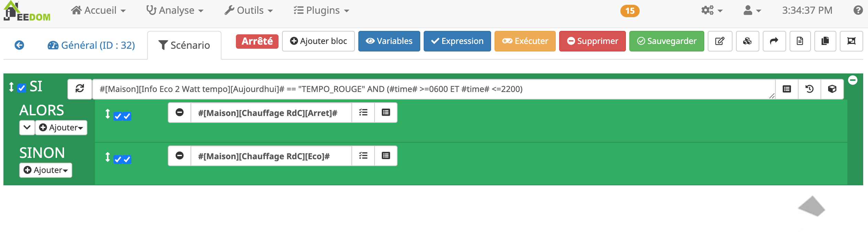The width and height of the screenshot is (868, 232).
Task: Open the Ajouter dropdown under SINON
Action: [x=46, y=170]
